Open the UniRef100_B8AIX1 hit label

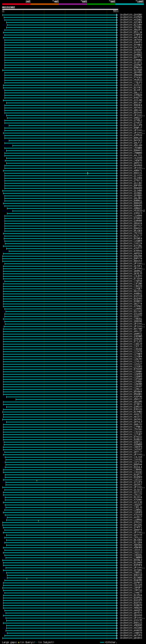[131, 173]
